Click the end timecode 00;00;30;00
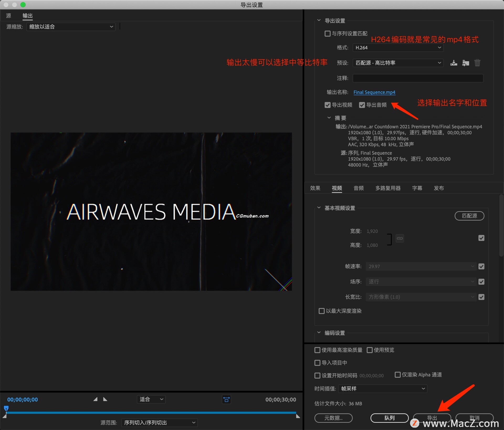 [x=281, y=399]
